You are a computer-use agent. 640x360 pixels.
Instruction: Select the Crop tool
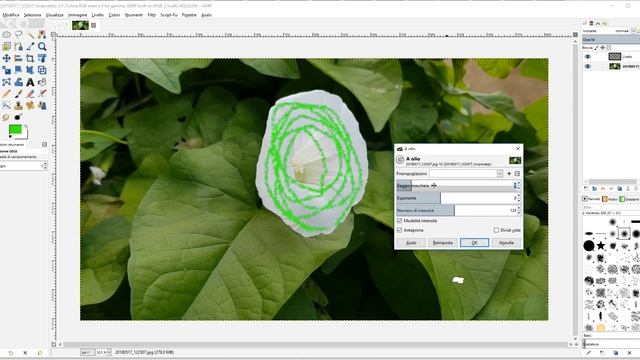30,58
